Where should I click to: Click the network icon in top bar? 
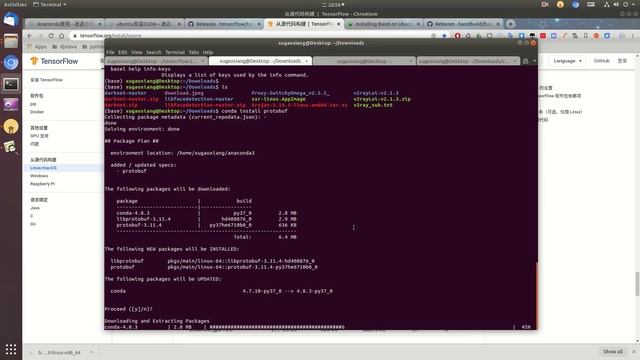(607, 4)
